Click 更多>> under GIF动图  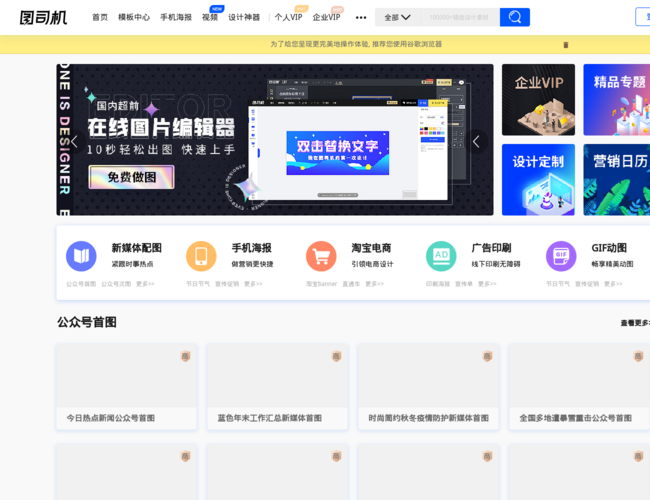(x=613, y=284)
